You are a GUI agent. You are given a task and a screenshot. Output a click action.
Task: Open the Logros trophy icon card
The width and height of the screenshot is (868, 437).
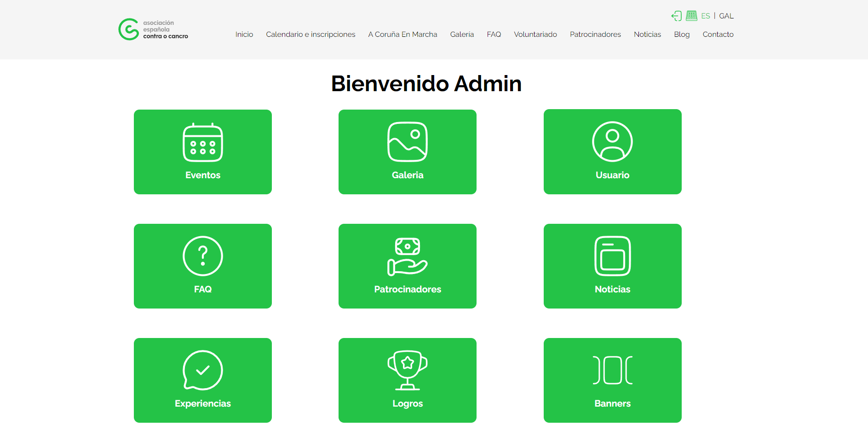click(408, 380)
